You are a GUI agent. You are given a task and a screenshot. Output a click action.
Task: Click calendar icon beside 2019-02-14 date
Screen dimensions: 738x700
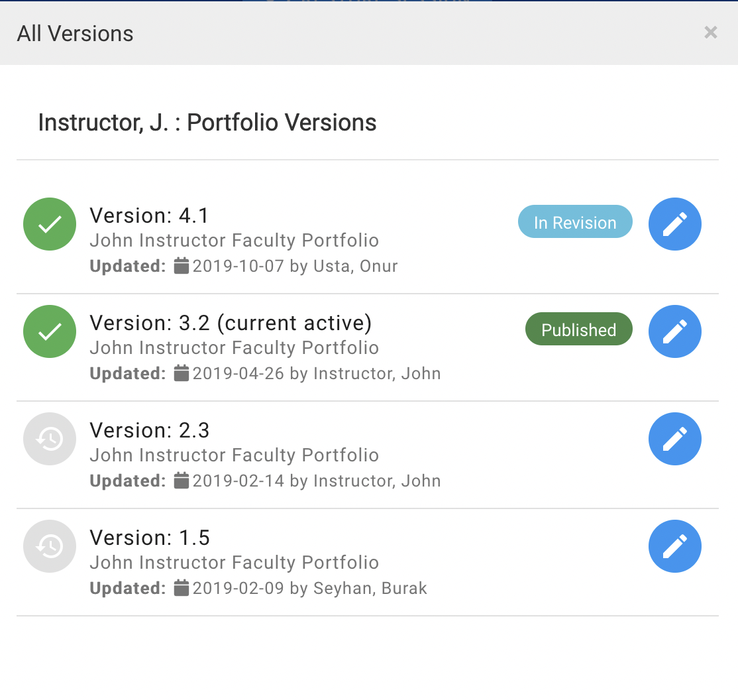tap(182, 481)
